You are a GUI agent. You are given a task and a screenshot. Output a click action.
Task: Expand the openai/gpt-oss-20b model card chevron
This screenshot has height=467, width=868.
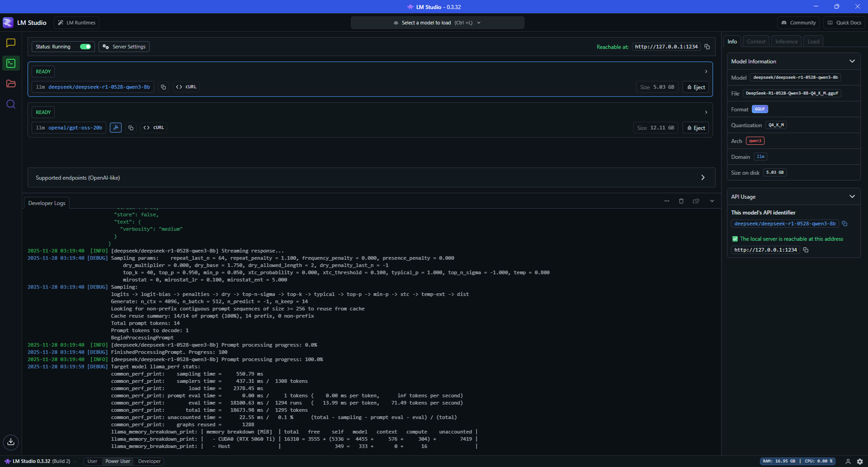706,112
